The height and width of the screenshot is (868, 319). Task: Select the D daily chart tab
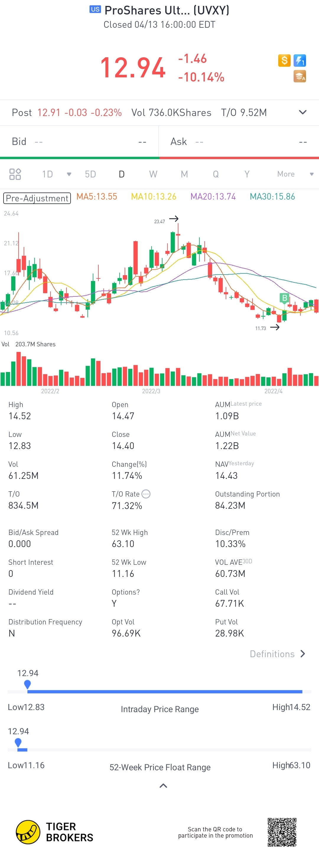(x=122, y=174)
